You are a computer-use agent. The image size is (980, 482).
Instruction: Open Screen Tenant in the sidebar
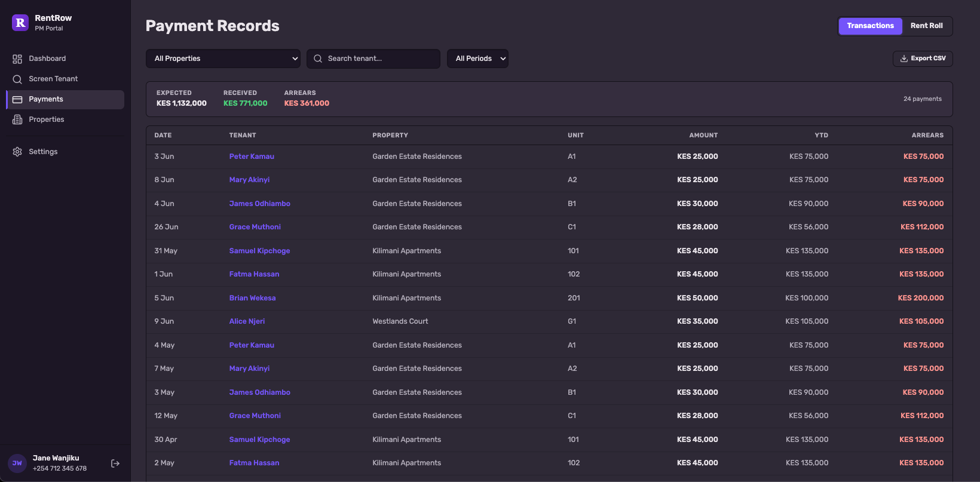(65, 79)
